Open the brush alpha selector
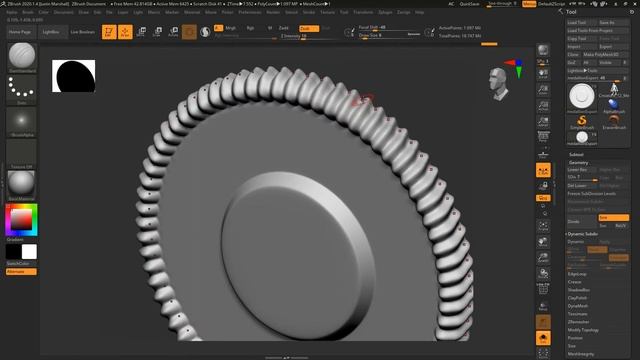640x360 pixels. pyautogui.click(x=22, y=122)
